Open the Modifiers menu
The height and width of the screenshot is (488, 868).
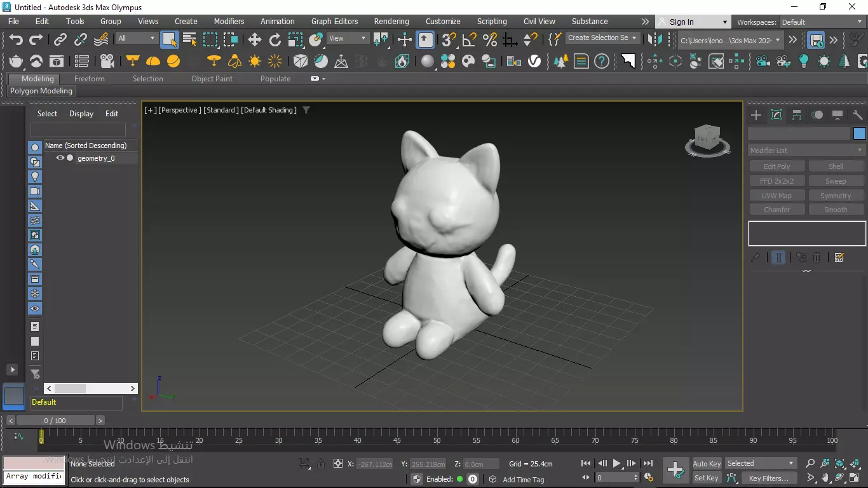coord(229,22)
